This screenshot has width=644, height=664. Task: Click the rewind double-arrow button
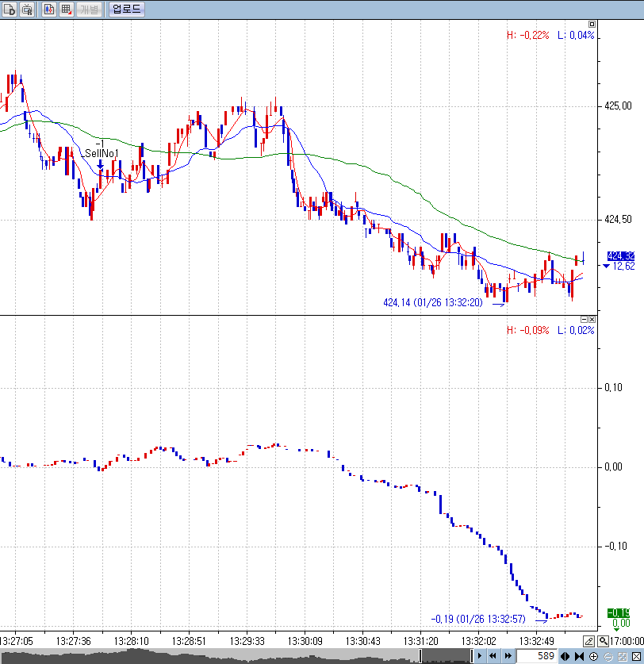493,656
